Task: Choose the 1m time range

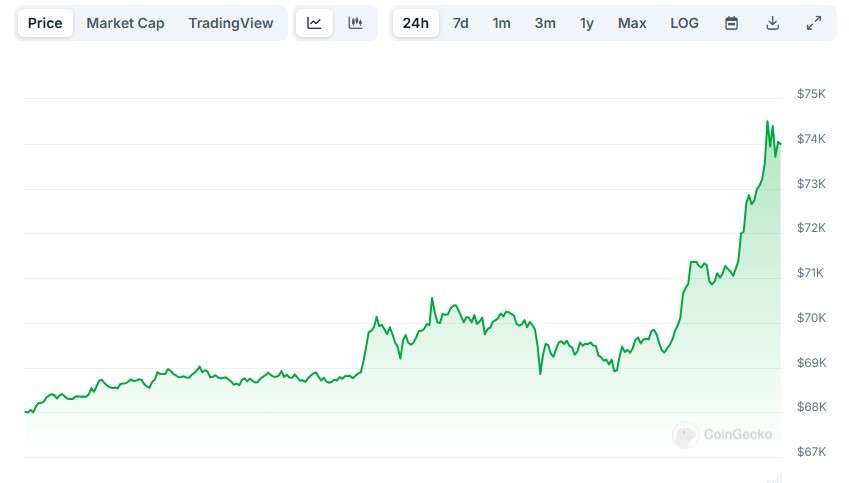Action: click(501, 23)
